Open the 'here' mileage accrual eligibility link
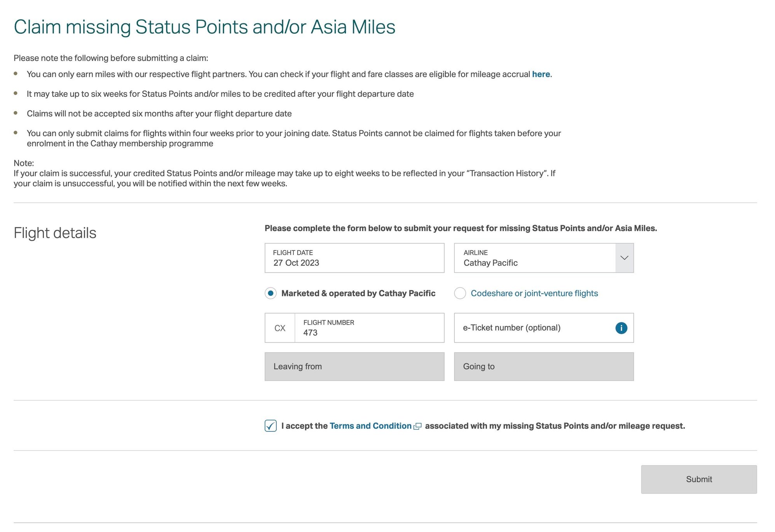Viewport: 775px width, 532px height. pyautogui.click(x=541, y=74)
